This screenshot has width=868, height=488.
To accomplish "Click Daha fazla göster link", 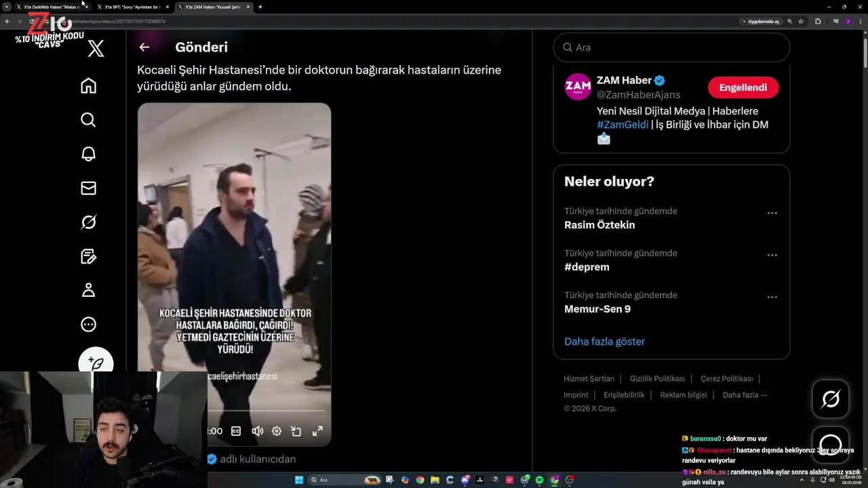I will pos(604,342).
